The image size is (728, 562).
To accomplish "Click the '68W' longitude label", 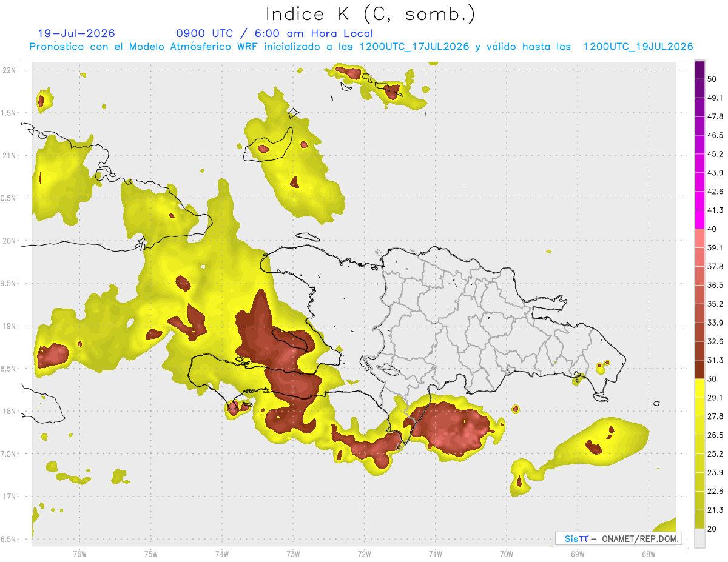I will [x=649, y=554].
